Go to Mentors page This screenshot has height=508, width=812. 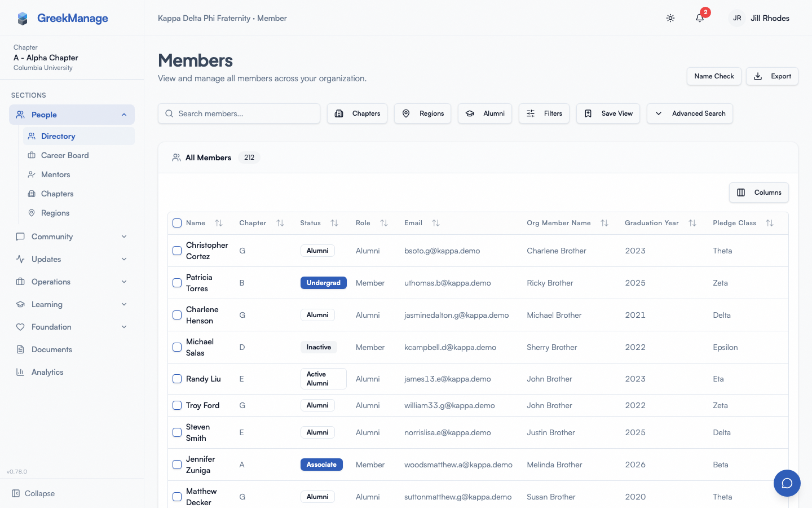79,174
